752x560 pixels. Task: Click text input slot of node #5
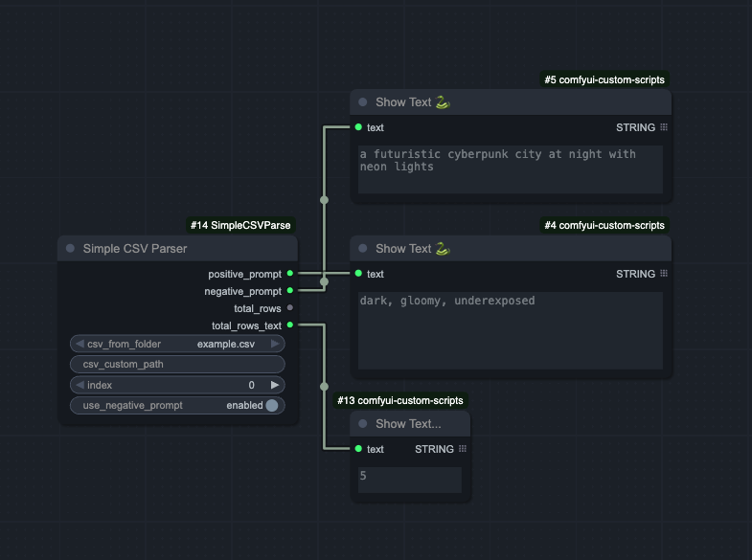click(x=358, y=127)
